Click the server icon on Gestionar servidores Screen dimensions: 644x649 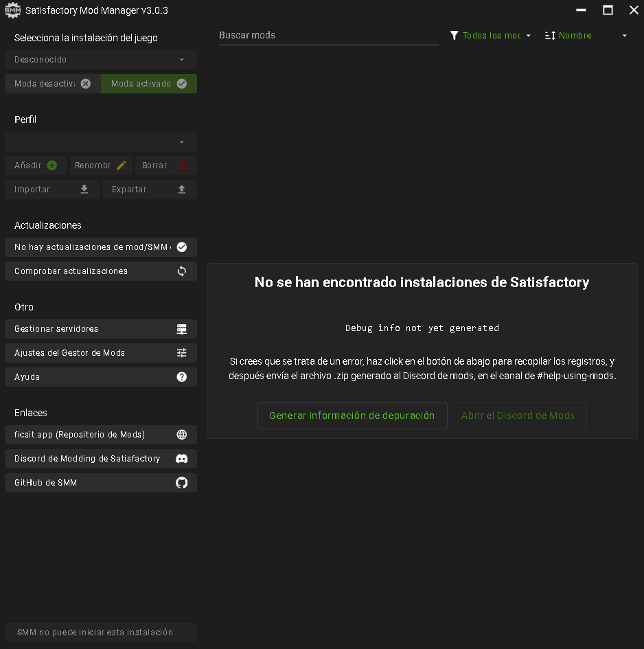[x=182, y=329]
